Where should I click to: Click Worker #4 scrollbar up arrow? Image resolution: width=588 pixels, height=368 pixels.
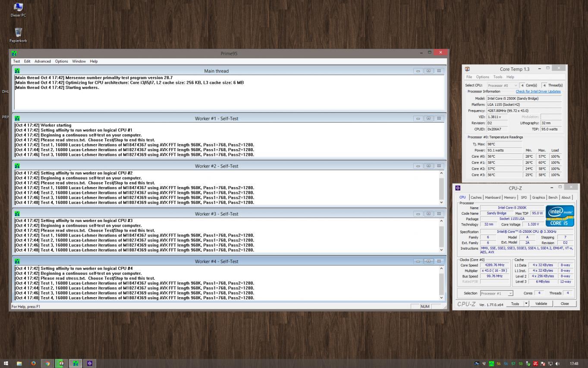point(441,269)
